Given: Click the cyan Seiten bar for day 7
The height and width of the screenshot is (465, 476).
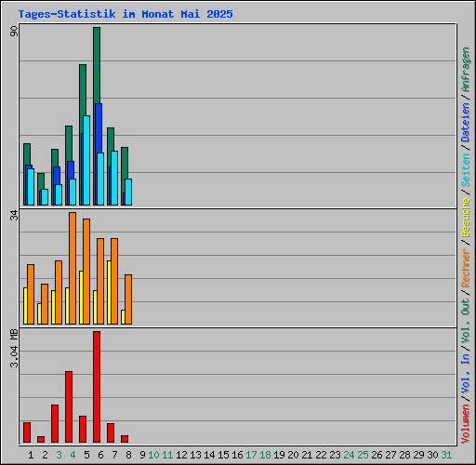Looking at the screenshot, I should tap(114, 178).
